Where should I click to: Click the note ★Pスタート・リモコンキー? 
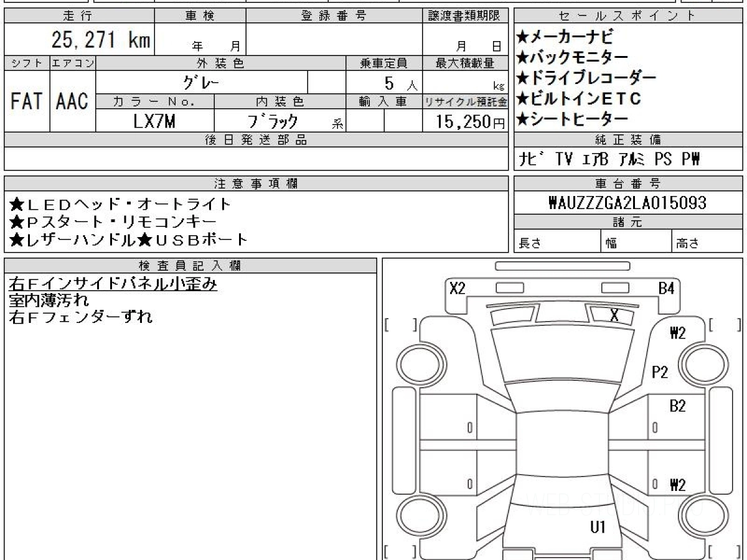click(113, 222)
